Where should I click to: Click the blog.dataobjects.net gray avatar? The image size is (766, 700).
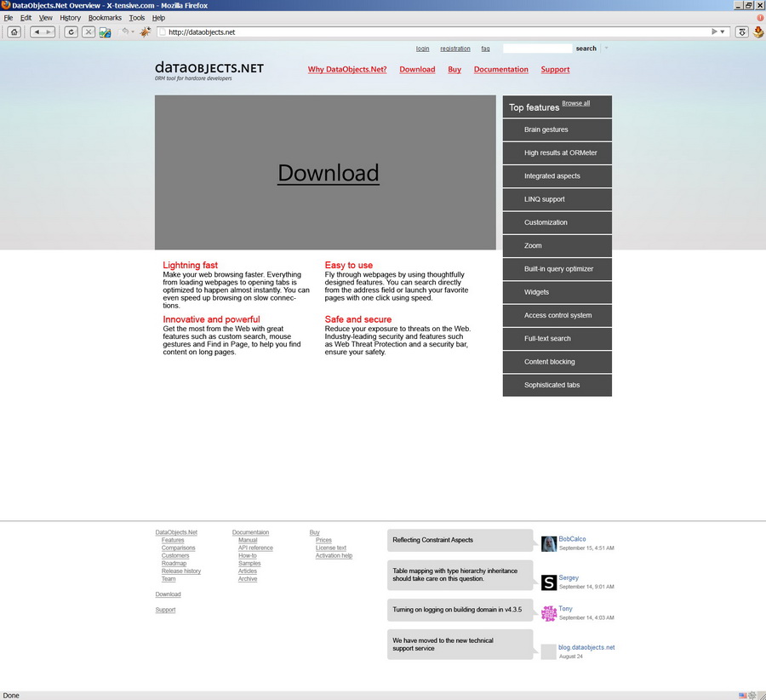(x=549, y=651)
